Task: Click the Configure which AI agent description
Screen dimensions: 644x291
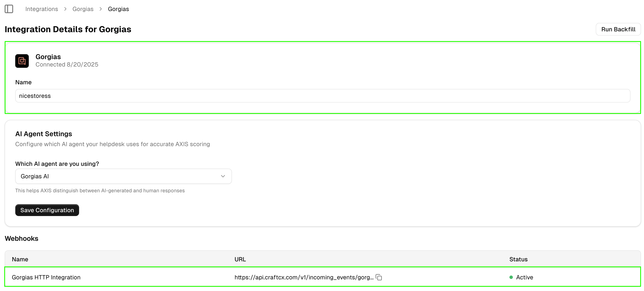Action: (x=113, y=144)
